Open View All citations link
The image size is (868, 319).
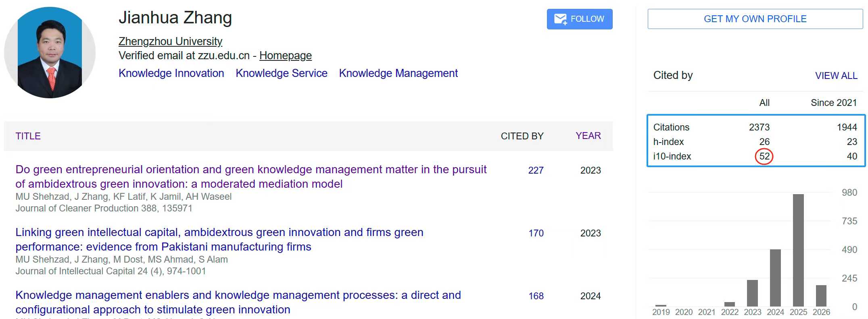[x=836, y=76]
